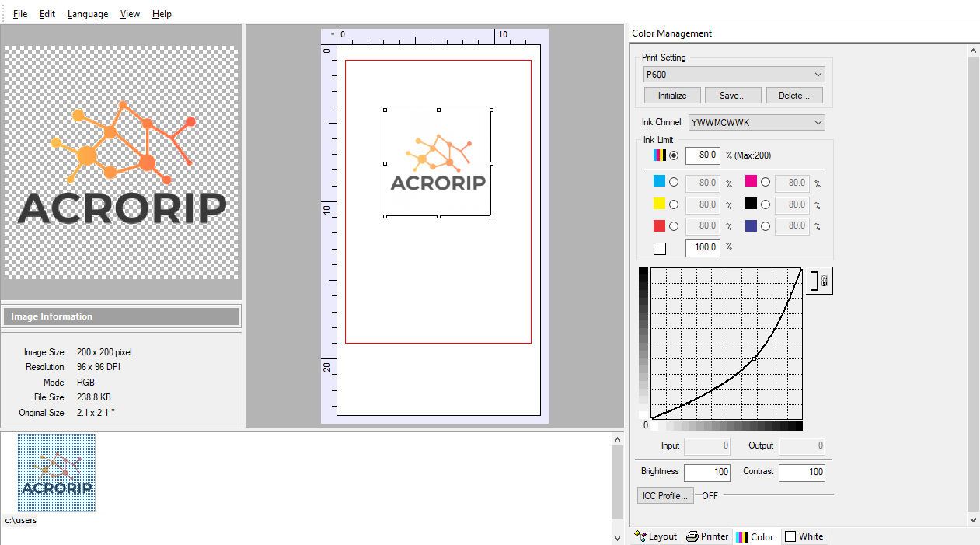Select the ACRORIP thumbnail in file list

(57, 473)
